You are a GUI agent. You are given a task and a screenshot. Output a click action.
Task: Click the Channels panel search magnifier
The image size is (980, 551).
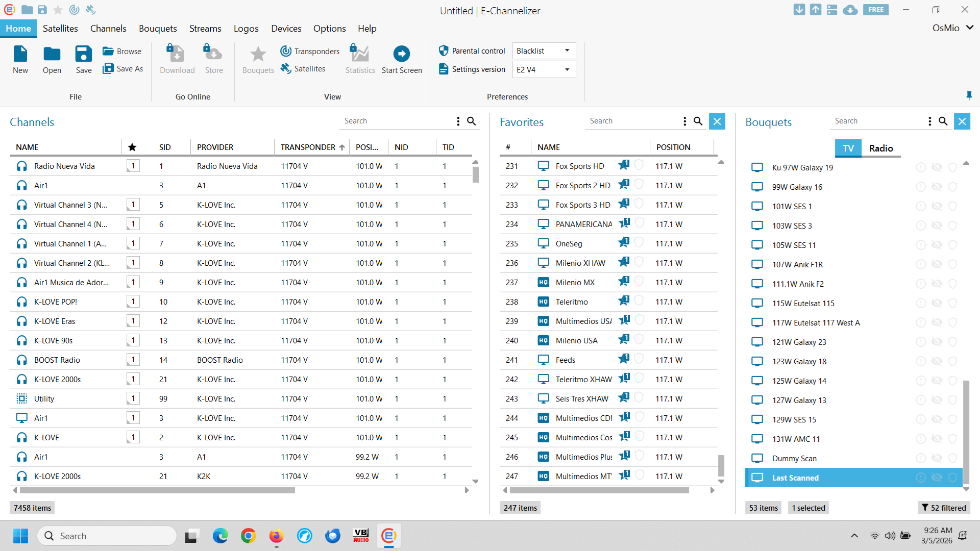[472, 121]
